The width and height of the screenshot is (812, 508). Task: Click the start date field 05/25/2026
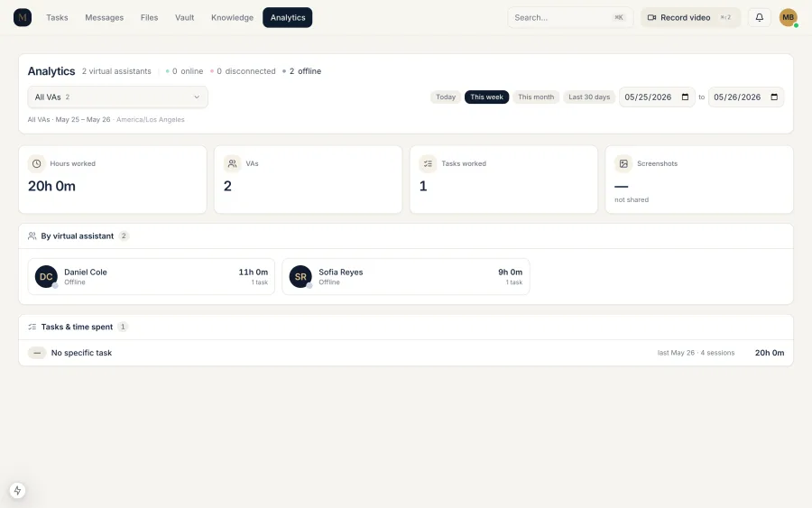point(657,97)
